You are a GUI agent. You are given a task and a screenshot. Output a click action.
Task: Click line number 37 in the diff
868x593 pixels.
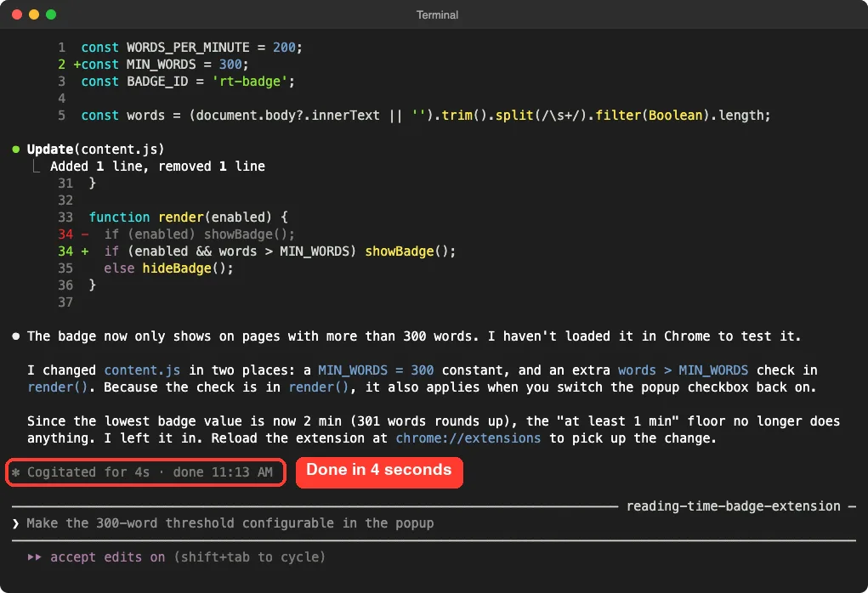point(65,302)
